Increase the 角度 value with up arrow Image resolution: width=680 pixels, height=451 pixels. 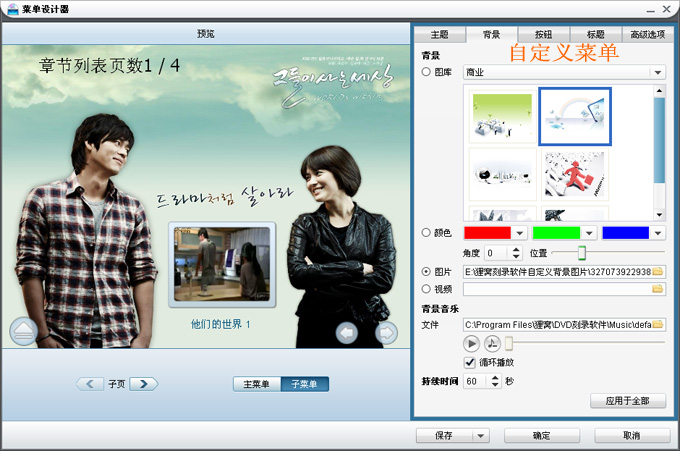coord(516,250)
